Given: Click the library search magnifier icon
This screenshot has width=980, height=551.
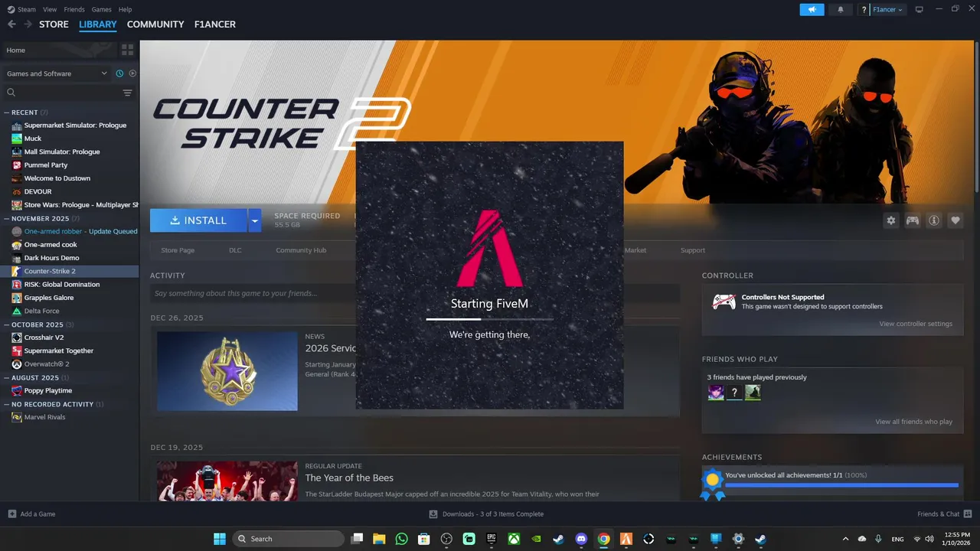Looking at the screenshot, I should click(11, 93).
